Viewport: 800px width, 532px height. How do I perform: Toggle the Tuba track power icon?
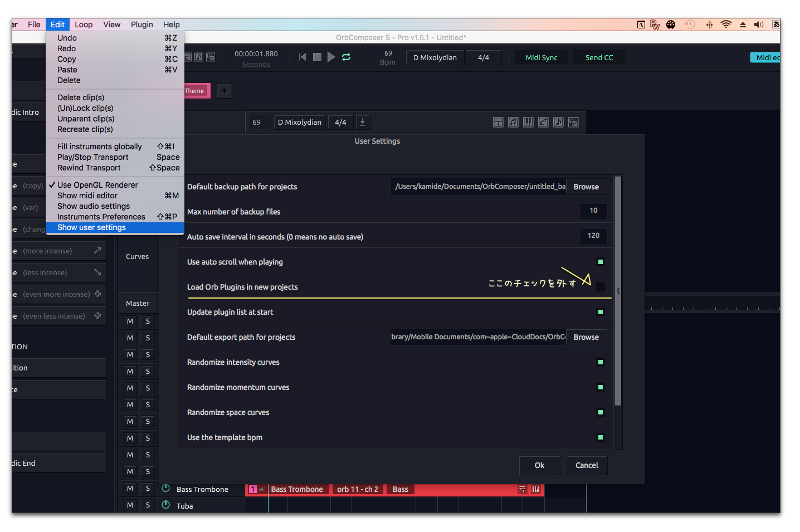pyautogui.click(x=165, y=505)
